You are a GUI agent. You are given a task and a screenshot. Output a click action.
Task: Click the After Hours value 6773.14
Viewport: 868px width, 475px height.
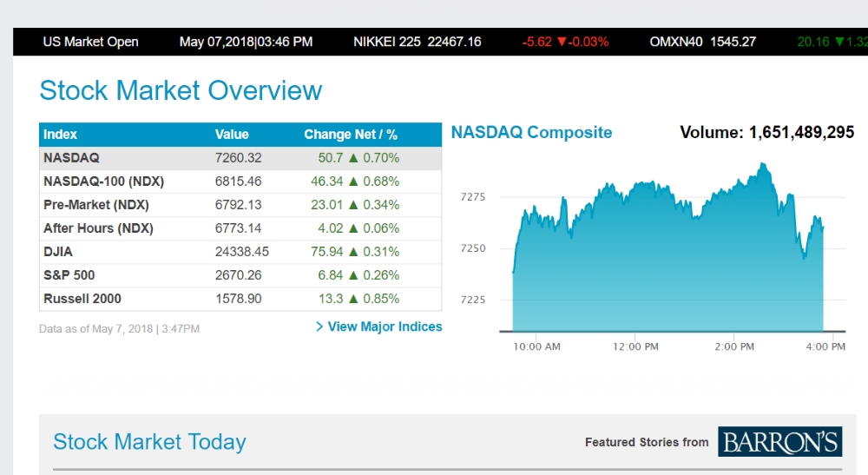[x=238, y=228]
